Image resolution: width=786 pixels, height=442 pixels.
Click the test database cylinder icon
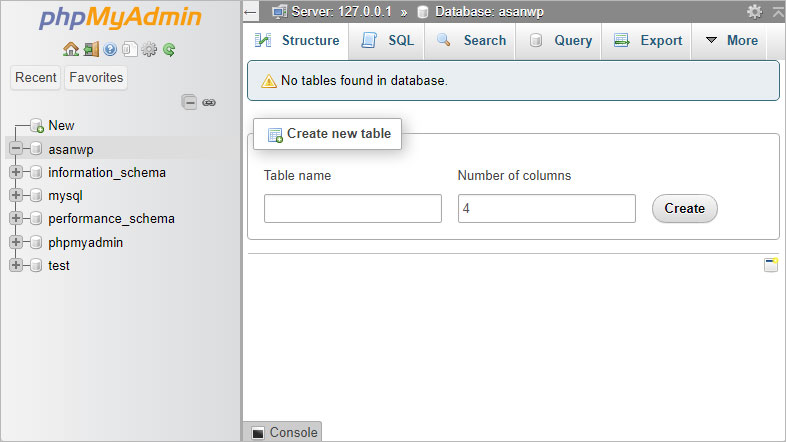(x=36, y=265)
